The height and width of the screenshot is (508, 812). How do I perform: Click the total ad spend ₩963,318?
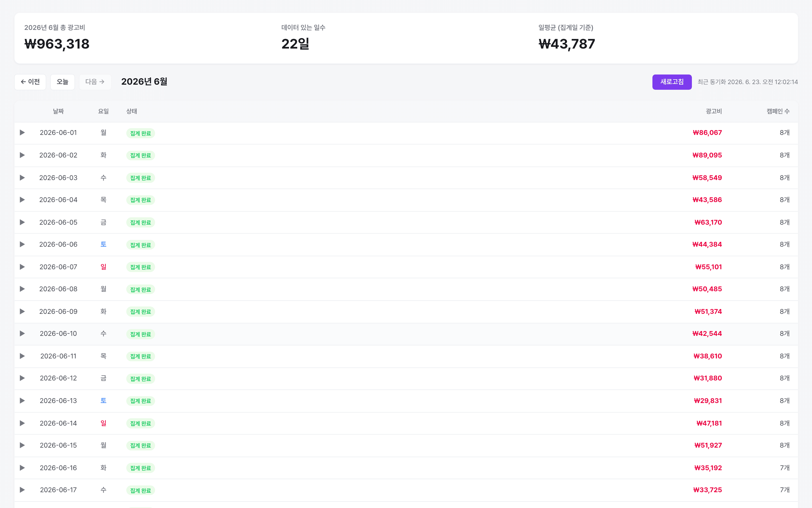coord(57,44)
